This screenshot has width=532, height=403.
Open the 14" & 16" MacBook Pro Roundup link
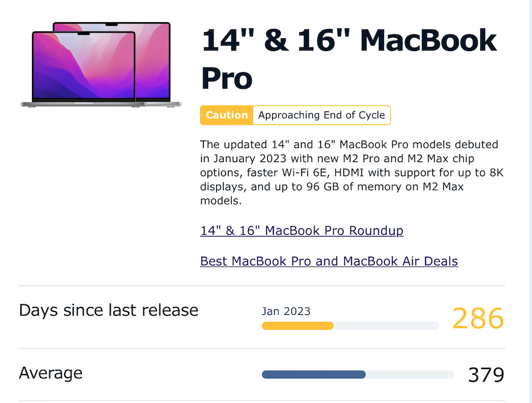pos(302,230)
